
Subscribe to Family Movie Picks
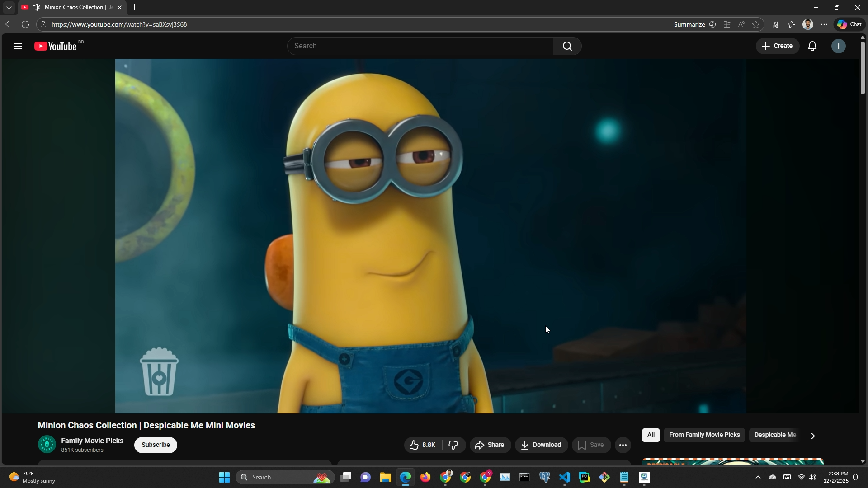click(x=156, y=445)
